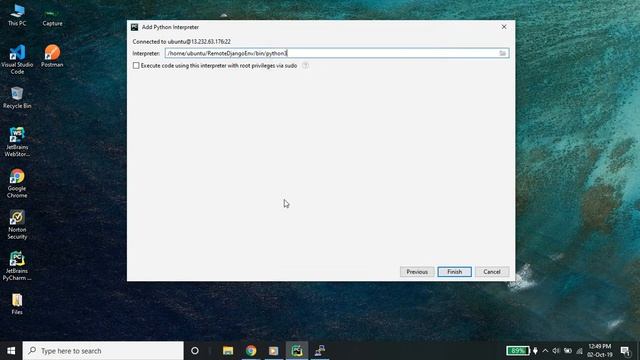Open the media player taskbar icon

click(x=273, y=351)
